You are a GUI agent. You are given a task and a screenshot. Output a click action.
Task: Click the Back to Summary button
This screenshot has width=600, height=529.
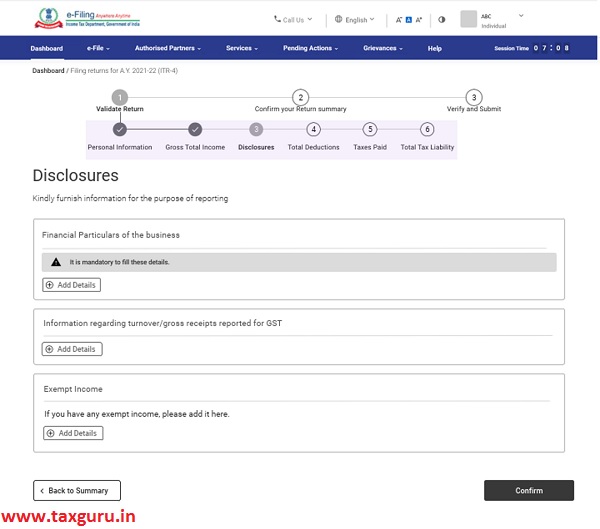click(77, 490)
